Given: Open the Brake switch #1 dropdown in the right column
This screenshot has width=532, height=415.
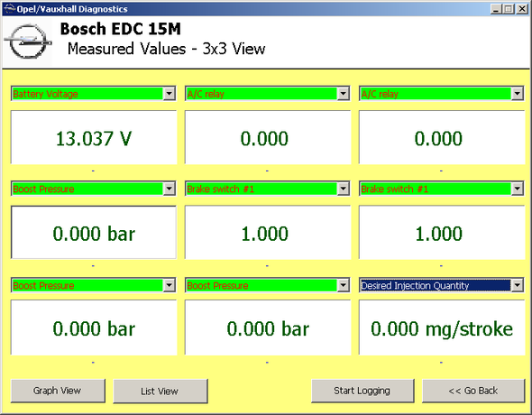Looking at the screenshot, I should coord(517,189).
